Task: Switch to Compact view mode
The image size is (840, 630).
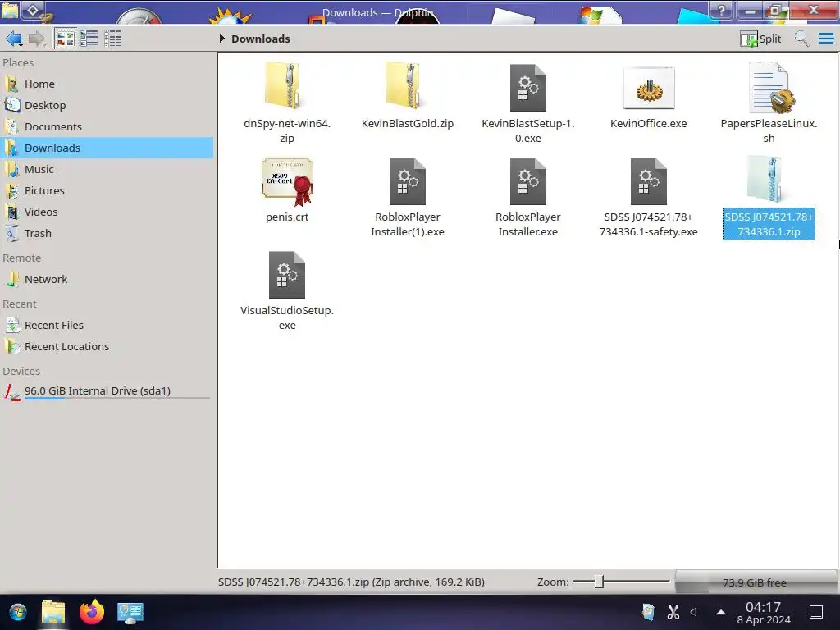Action: point(89,39)
